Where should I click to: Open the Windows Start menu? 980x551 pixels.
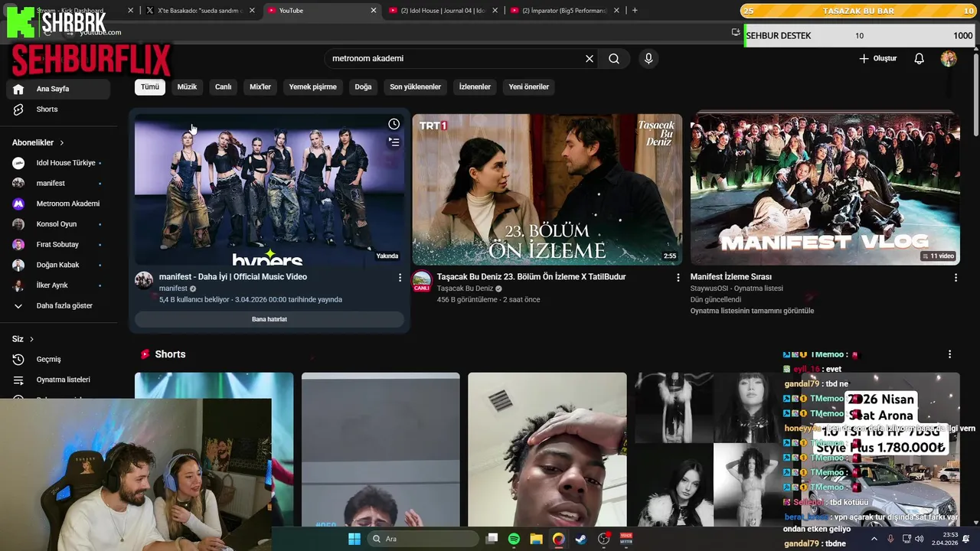pos(354,539)
